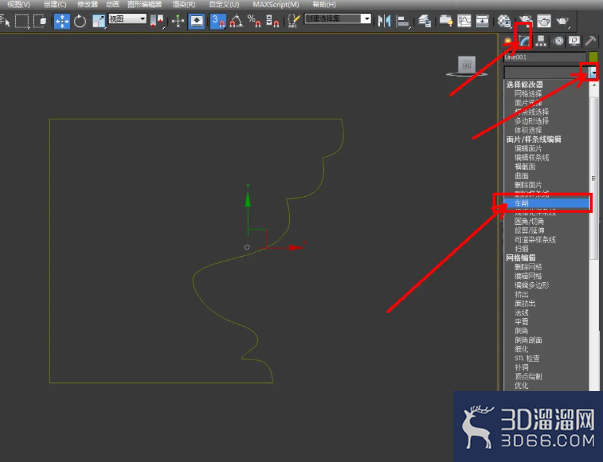Open the 创建(C) menu
This screenshot has height=462, width=603.
[x=55, y=5]
